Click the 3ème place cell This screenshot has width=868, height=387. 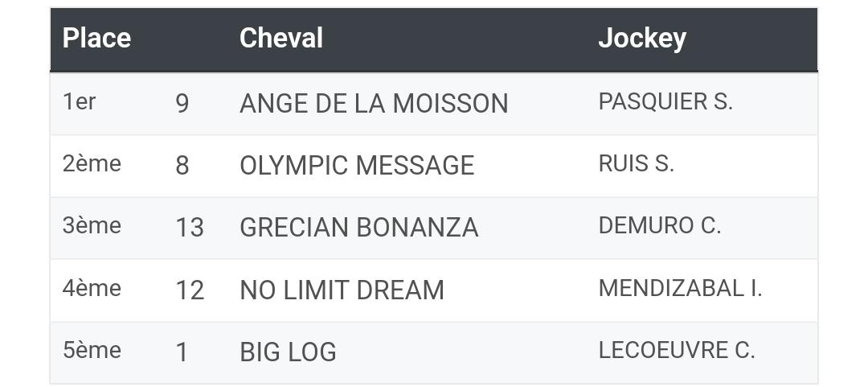coord(92,225)
